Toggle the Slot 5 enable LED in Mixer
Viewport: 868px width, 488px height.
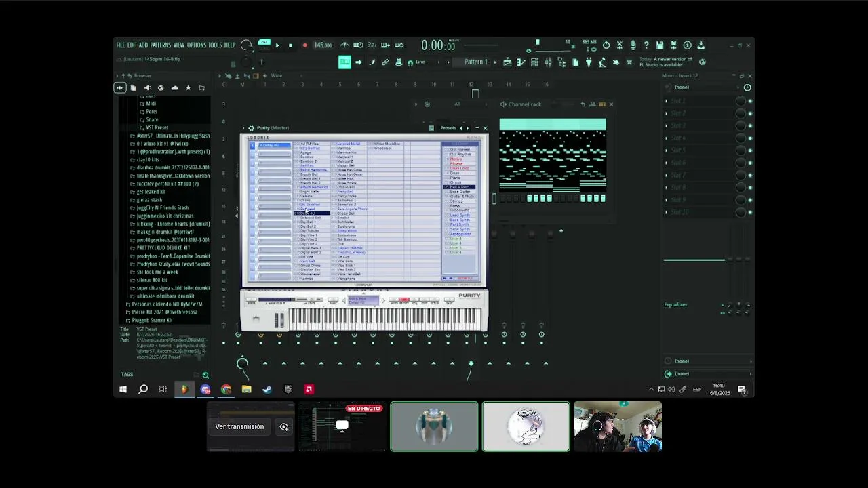749,150
